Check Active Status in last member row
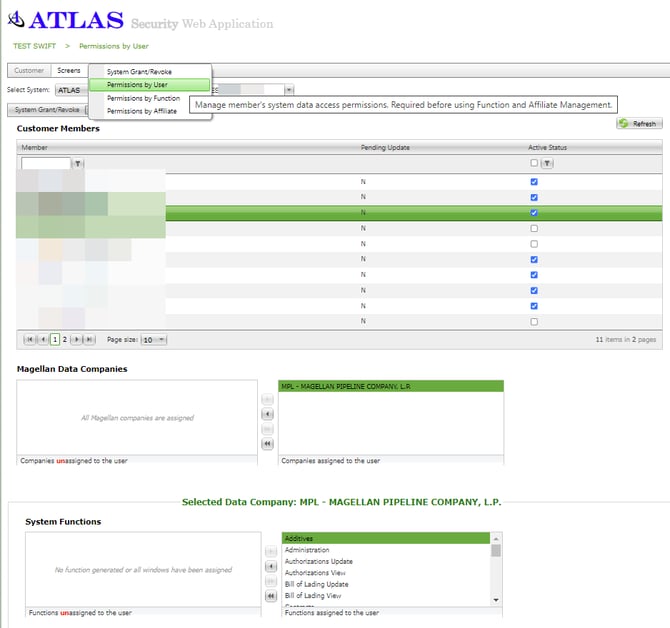 coord(534,321)
